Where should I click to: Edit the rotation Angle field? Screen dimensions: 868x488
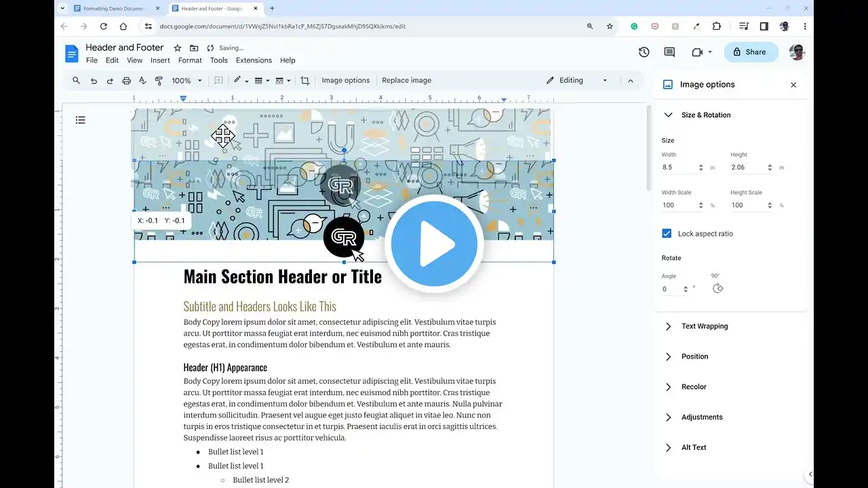click(x=675, y=289)
